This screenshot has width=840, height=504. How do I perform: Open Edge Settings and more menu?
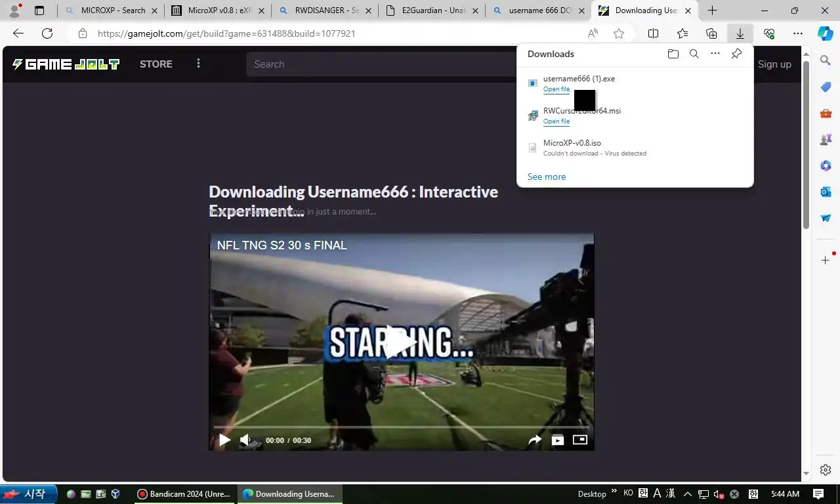coord(798,33)
